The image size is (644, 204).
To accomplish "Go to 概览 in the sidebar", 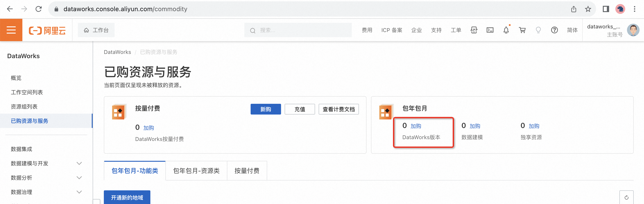I will click(x=16, y=78).
